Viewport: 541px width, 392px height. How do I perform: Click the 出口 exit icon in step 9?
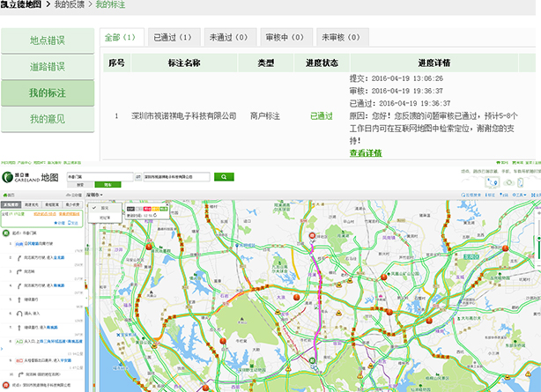point(19,360)
